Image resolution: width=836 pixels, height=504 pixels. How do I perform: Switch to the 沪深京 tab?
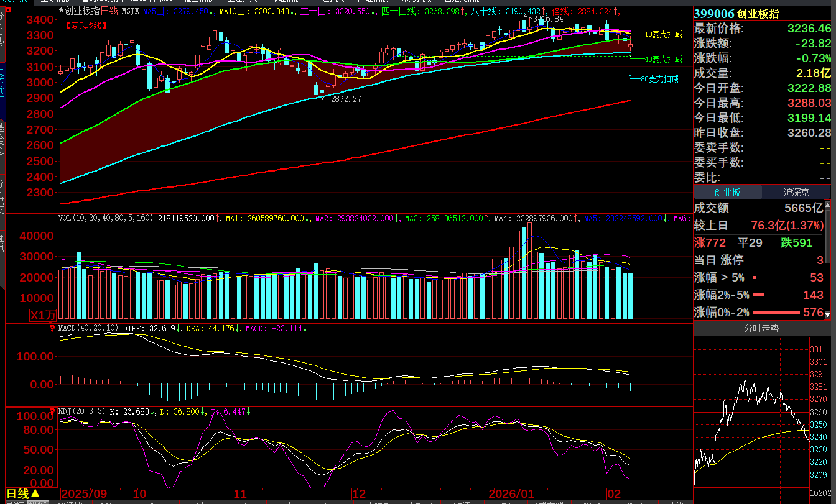(796, 193)
